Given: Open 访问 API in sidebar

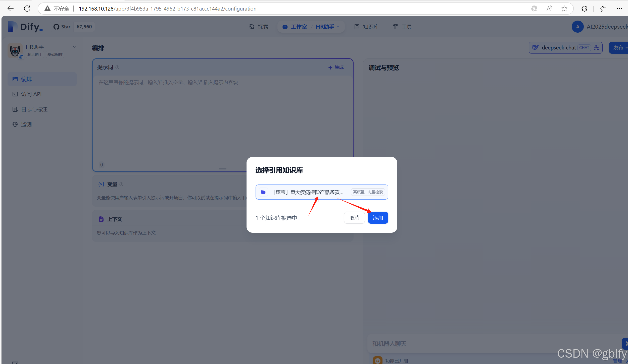Looking at the screenshot, I should [x=42, y=94].
